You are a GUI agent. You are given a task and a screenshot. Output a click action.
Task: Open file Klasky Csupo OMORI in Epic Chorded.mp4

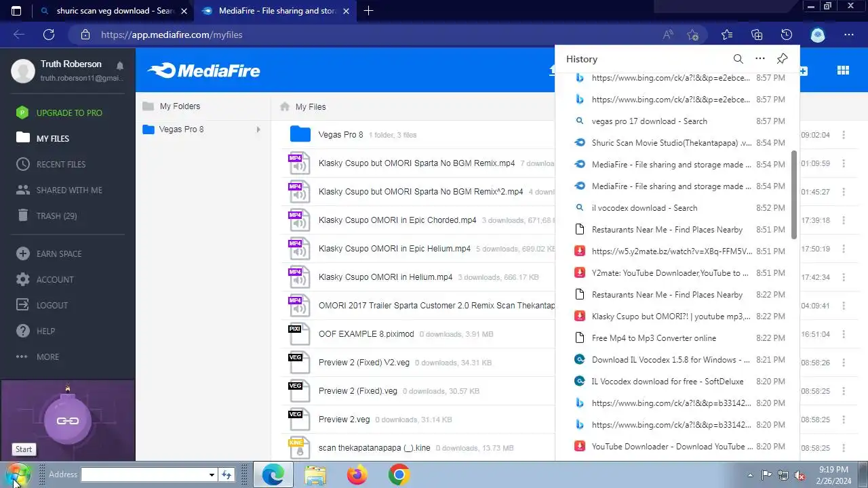397,220
